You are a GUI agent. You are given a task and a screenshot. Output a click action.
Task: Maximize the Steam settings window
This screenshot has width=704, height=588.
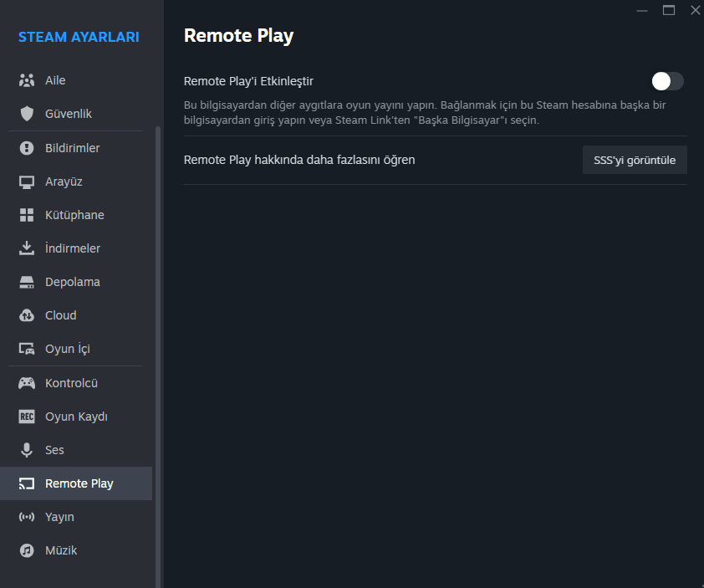coord(669,10)
